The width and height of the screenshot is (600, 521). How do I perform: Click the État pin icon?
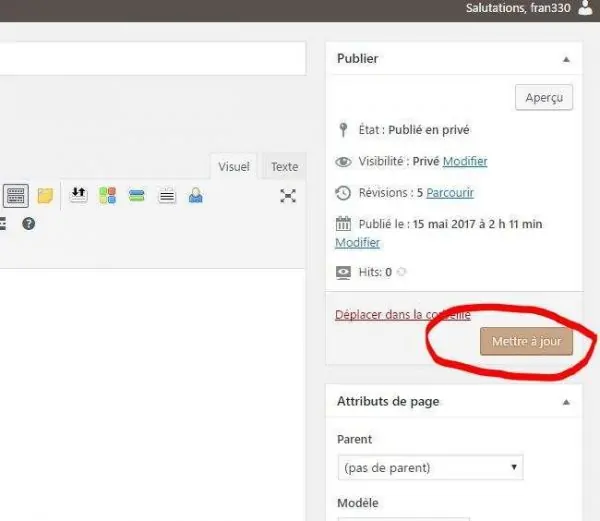[343, 130]
